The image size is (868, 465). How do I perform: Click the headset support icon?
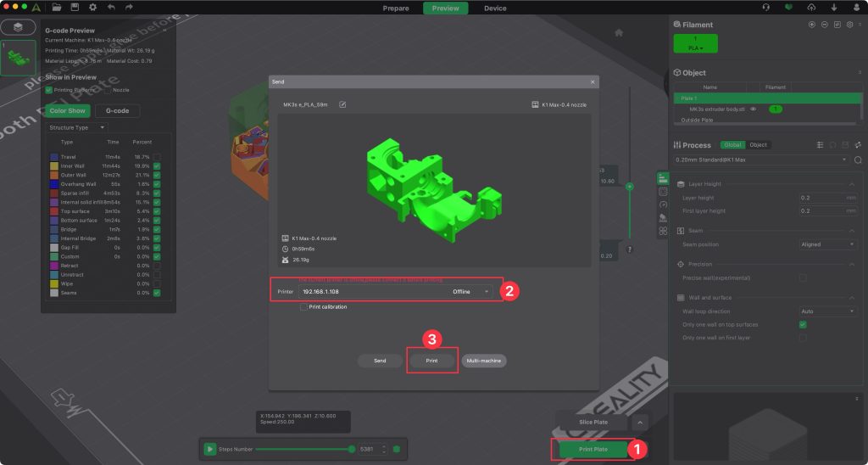tap(766, 8)
